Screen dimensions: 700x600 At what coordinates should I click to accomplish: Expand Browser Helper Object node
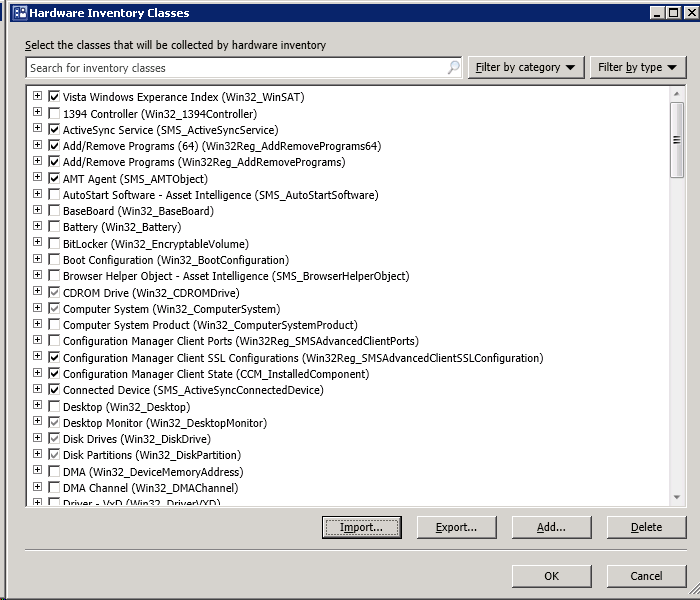pyautogui.click(x=38, y=275)
